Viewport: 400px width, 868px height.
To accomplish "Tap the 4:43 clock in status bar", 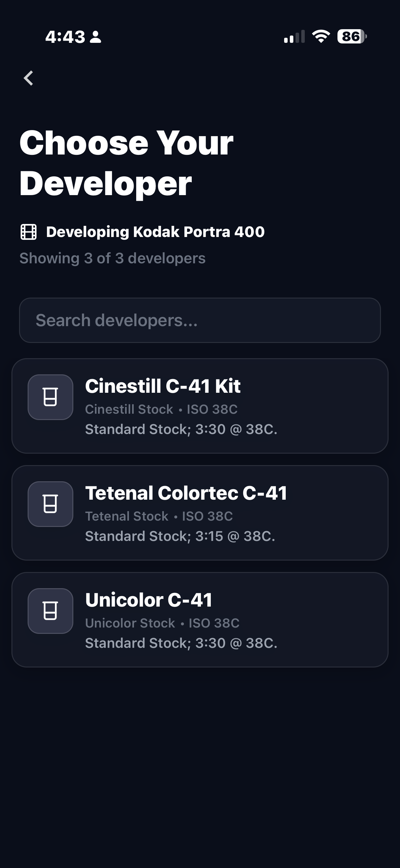I will click(x=65, y=37).
